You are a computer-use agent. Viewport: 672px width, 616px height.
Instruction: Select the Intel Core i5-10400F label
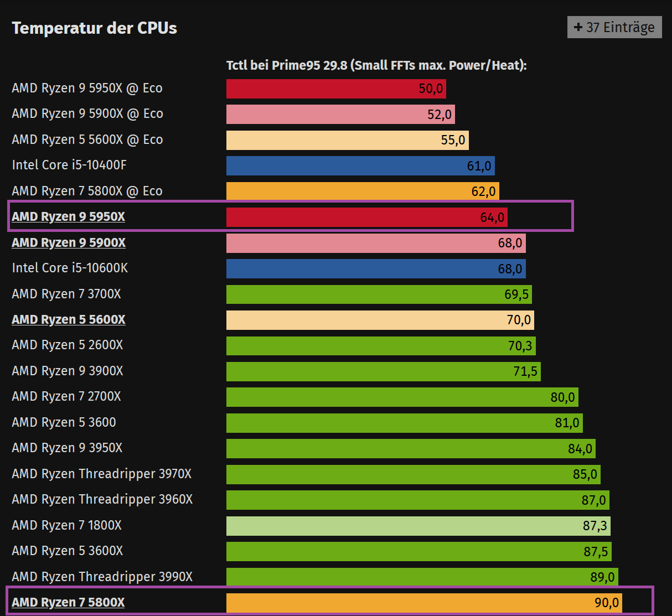[x=69, y=165]
